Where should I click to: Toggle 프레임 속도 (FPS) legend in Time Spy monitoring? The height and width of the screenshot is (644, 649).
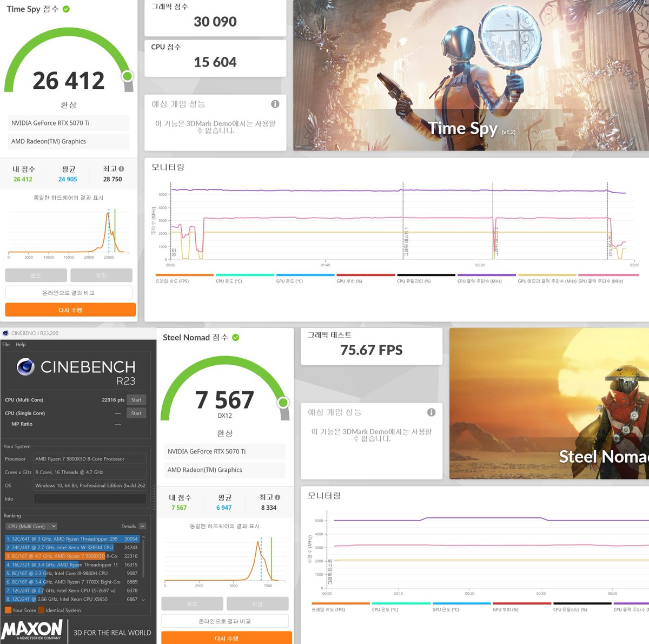point(184,279)
